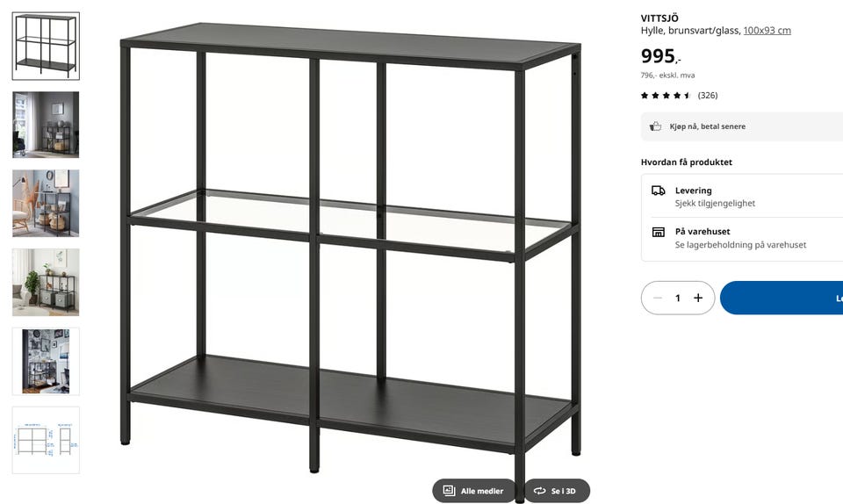The height and width of the screenshot is (504, 843).
Task: Open the Alle medier gallery
Action: (473, 491)
